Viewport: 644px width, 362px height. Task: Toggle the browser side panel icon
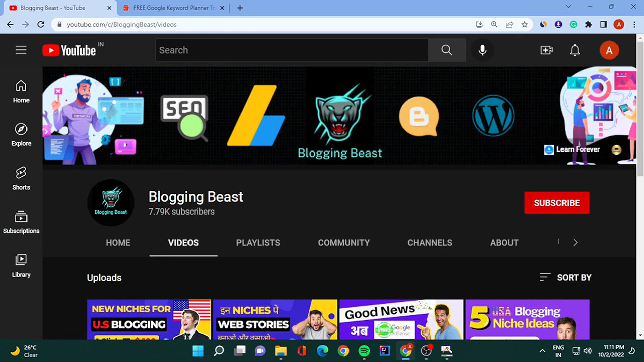point(604,24)
